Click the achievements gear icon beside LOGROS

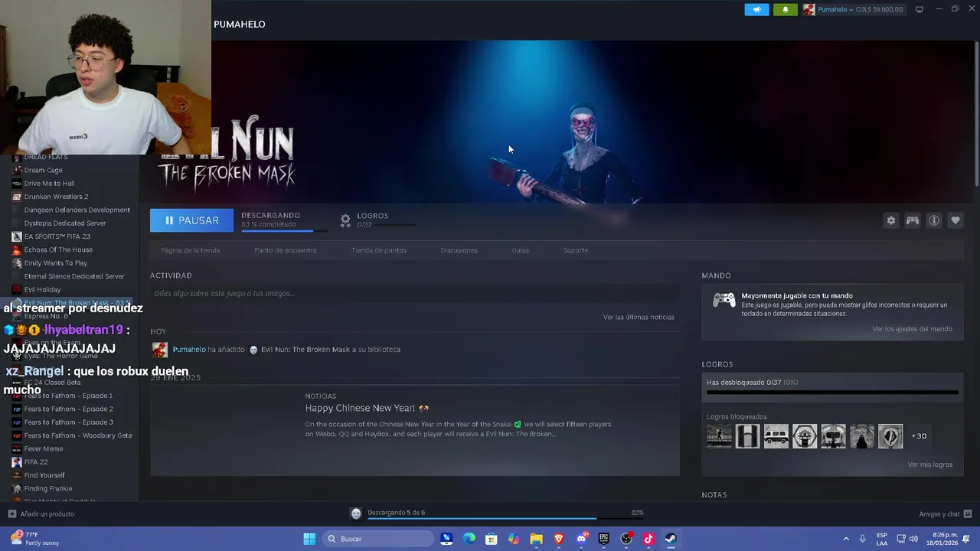pos(345,220)
